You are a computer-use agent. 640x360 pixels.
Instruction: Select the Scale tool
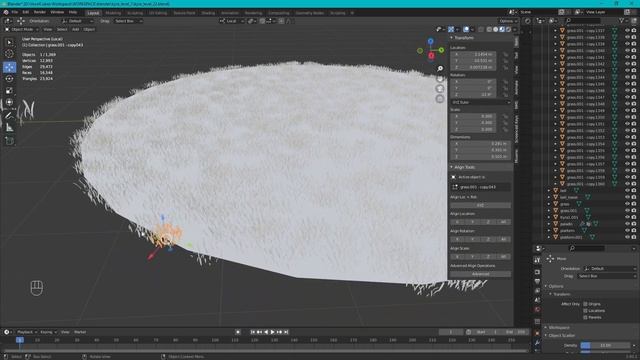pos(9,91)
